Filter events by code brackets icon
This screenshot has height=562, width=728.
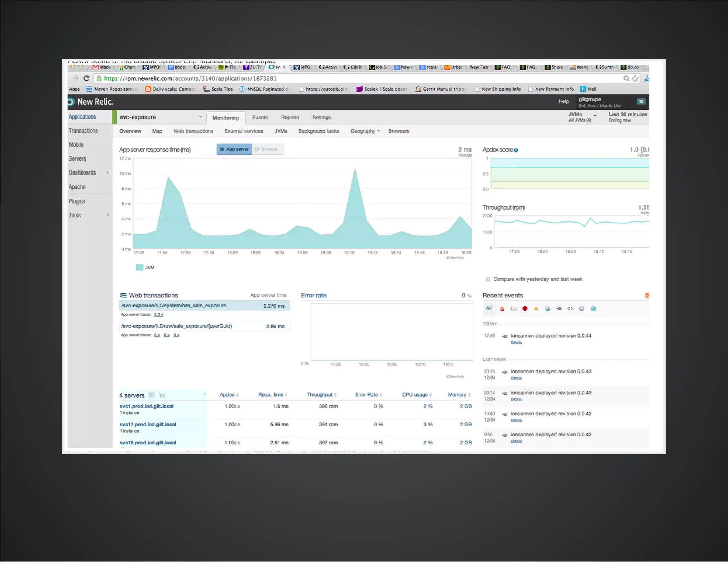[x=570, y=308]
